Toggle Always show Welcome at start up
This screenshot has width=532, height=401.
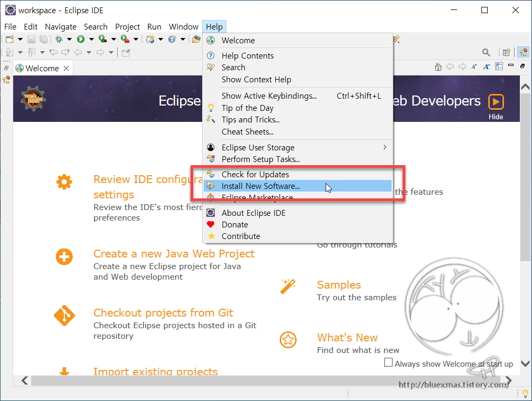click(388, 362)
